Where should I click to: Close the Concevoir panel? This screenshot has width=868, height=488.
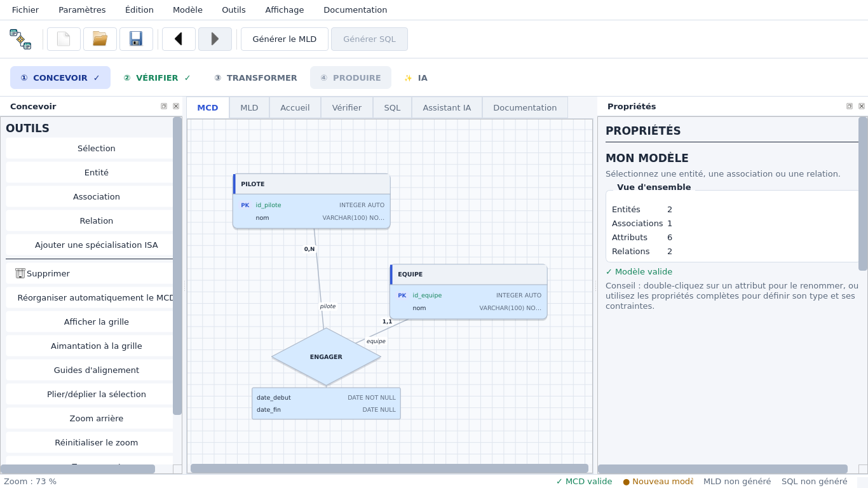(176, 106)
